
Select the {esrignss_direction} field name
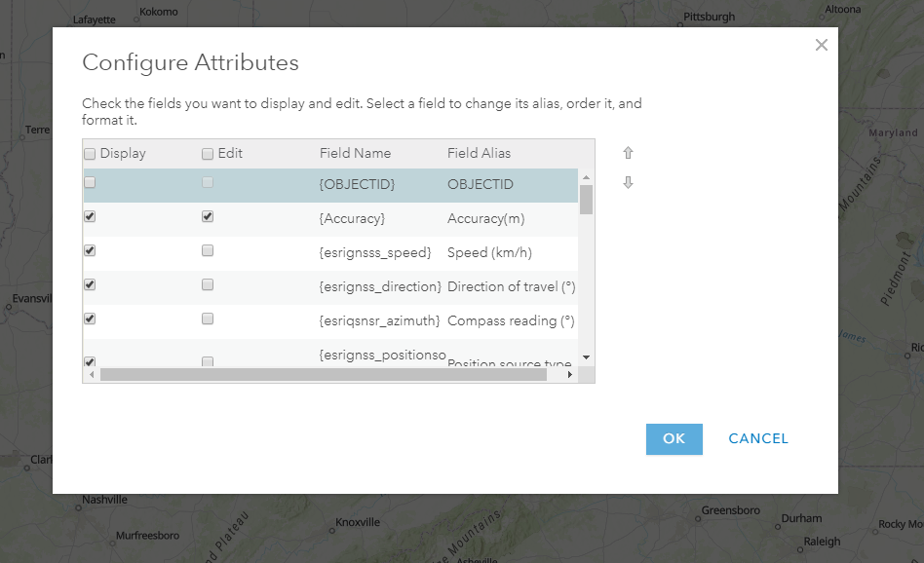[x=380, y=286]
